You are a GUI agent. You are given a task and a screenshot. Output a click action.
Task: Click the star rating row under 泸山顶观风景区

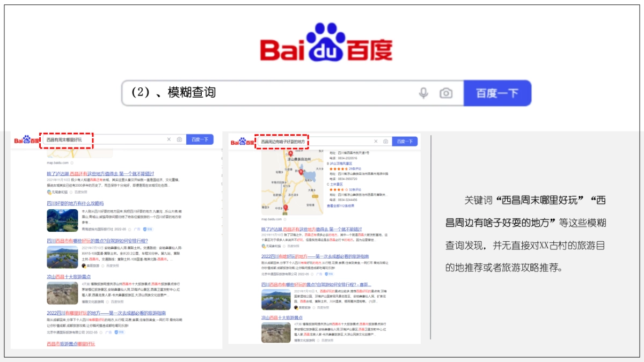[339, 169]
